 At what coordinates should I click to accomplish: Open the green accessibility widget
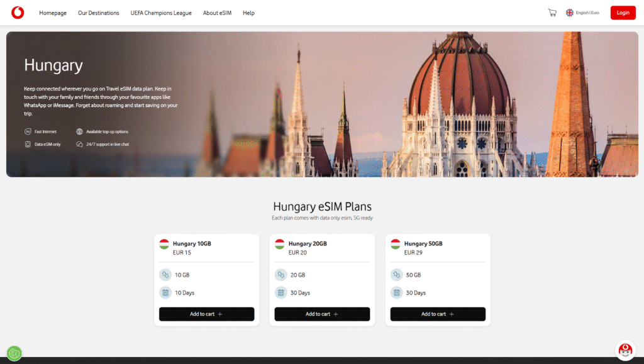(x=14, y=353)
